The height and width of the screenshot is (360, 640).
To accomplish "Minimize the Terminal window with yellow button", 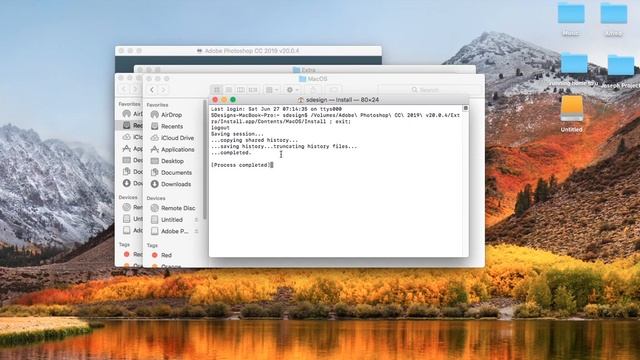I will click(224, 100).
